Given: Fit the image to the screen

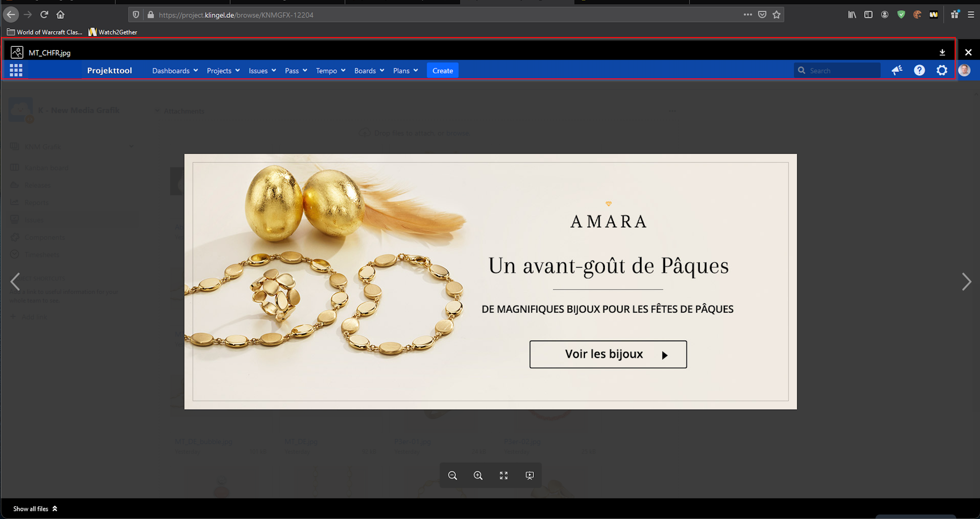Looking at the screenshot, I should (x=504, y=475).
